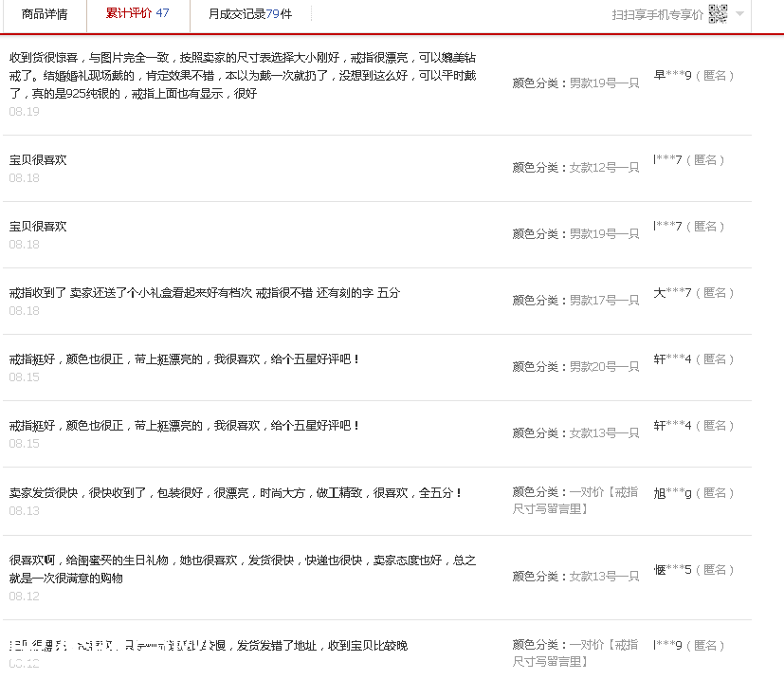Click the 08.13 review date
784x680 pixels.
[x=25, y=511]
